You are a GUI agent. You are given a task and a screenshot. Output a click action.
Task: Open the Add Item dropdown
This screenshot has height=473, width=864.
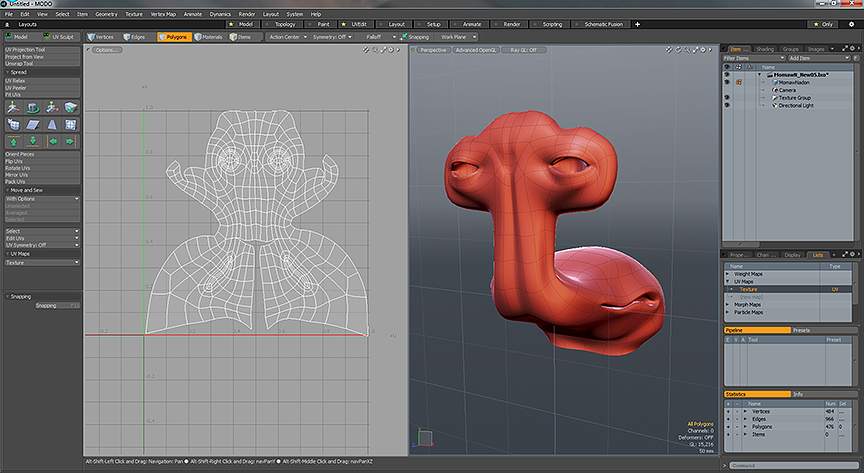point(819,58)
